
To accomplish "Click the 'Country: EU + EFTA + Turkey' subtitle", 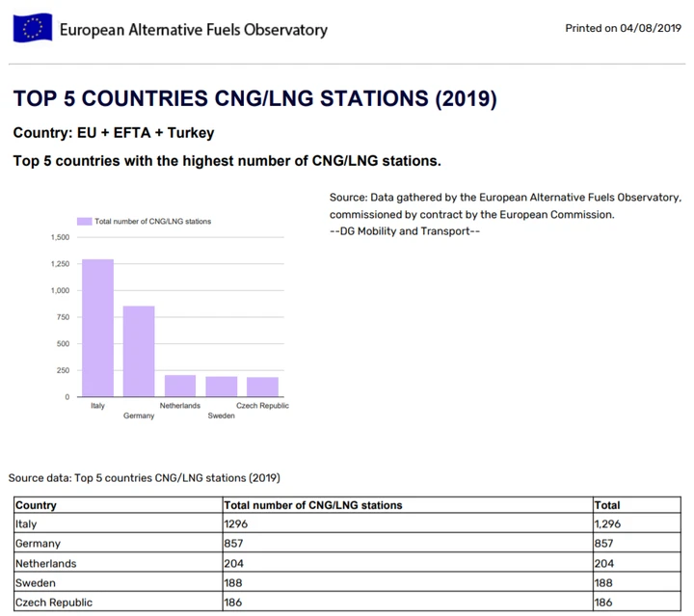I will [114, 133].
